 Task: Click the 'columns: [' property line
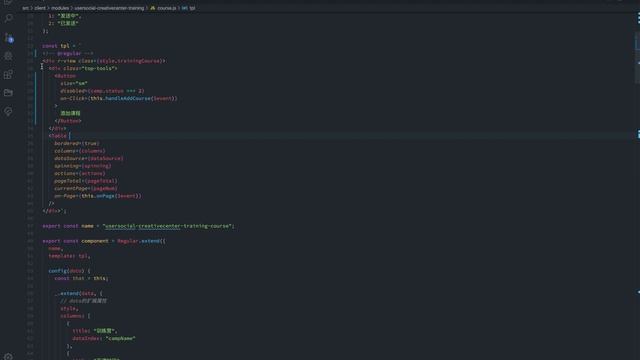coord(75,316)
